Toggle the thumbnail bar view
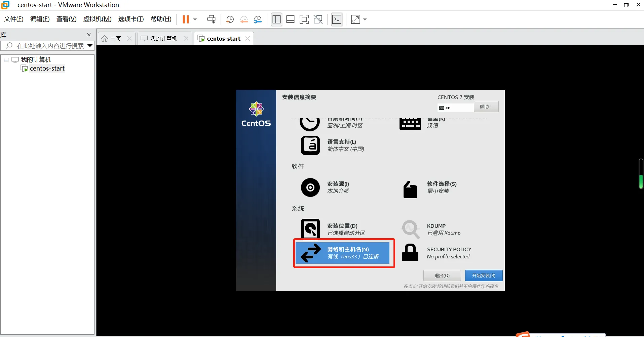644x337 pixels. [290, 19]
